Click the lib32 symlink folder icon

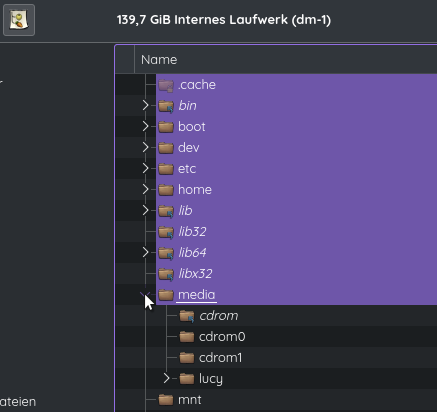(166, 232)
